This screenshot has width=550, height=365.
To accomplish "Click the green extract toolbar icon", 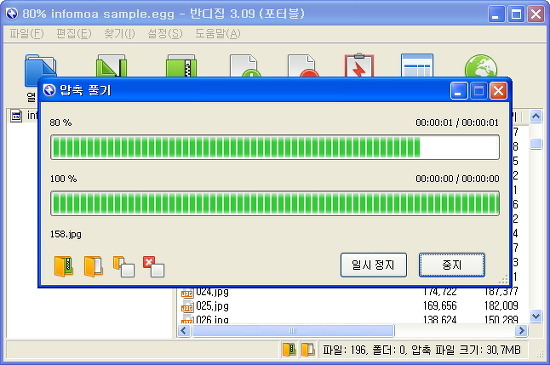I will click(x=111, y=66).
